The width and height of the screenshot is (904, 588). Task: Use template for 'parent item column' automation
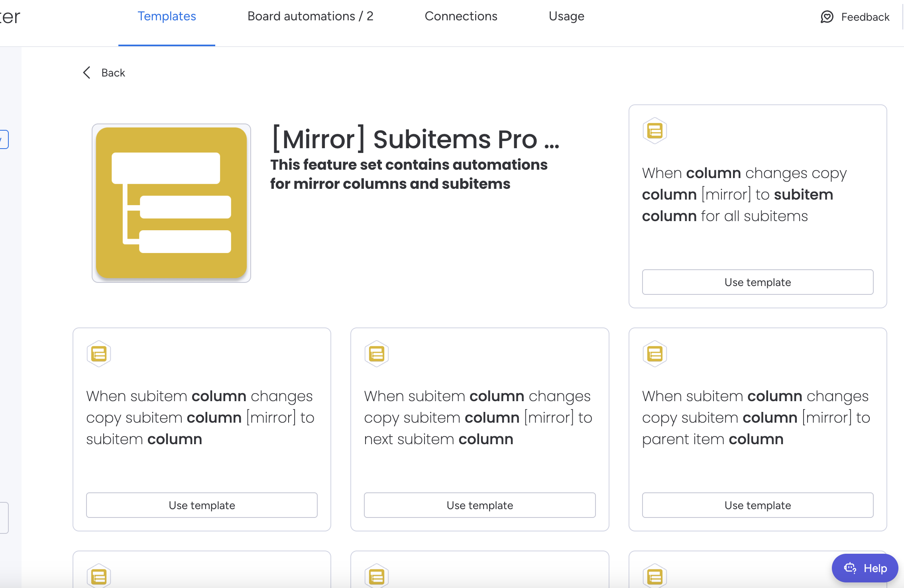click(x=757, y=505)
